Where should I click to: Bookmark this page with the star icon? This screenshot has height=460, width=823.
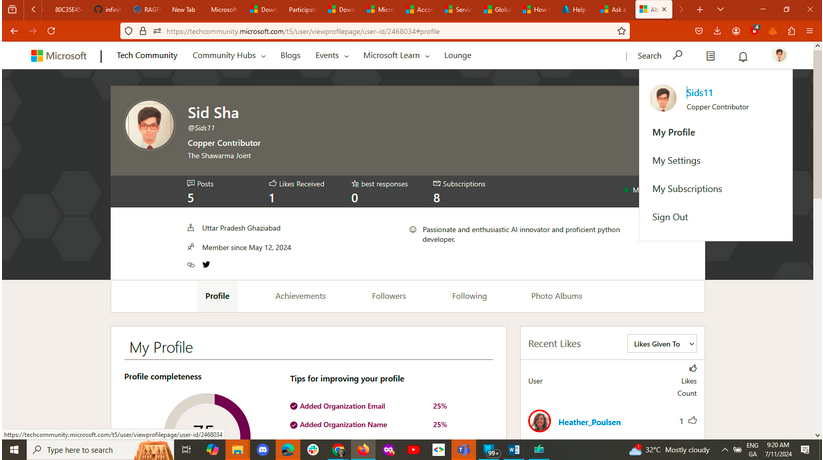pyautogui.click(x=621, y=31)
